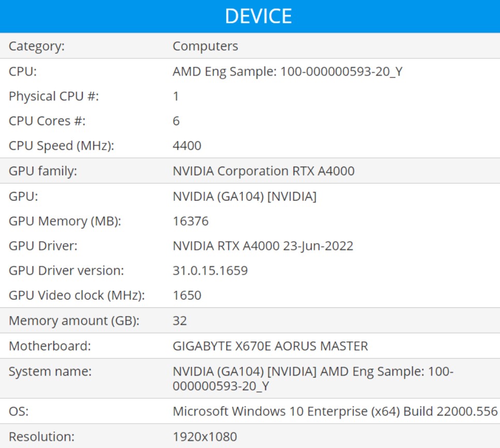Image resolution: width=500 pixels, height=448 pixels.
Task: Select the 'Motherboard:' label
Action: [50, 346]
